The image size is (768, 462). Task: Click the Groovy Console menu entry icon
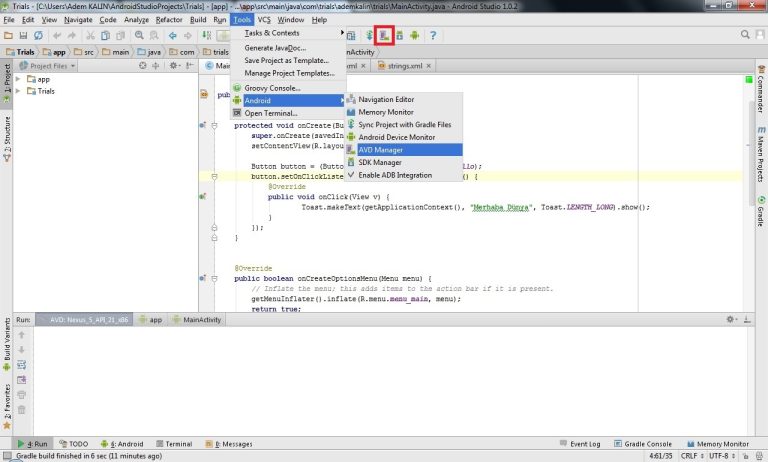coord(237,88)
